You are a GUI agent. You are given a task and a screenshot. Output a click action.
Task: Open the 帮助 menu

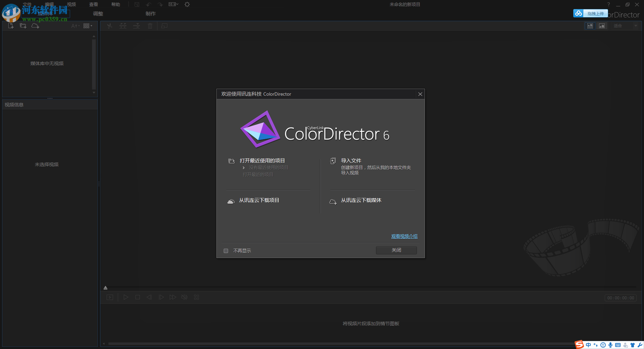click(116, 4)
